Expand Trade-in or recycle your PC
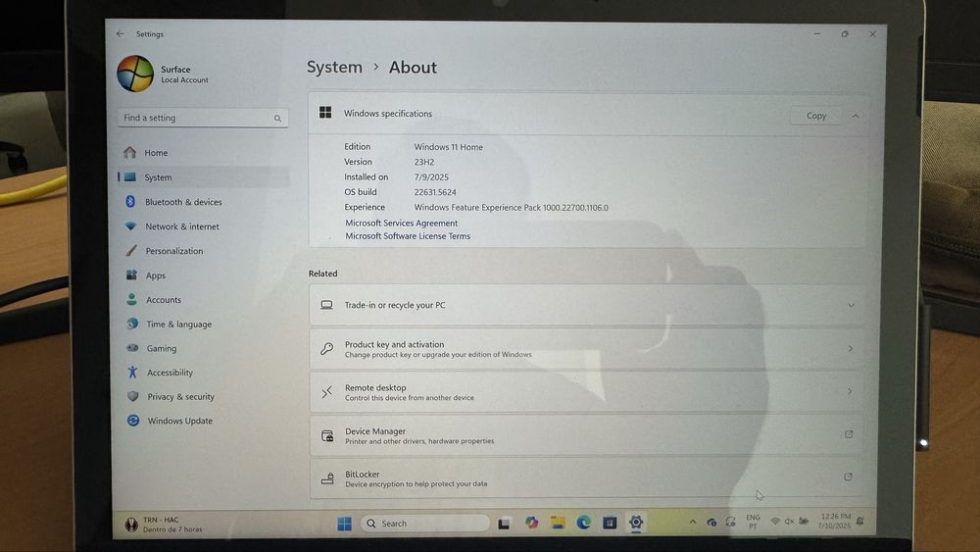Viewport: 980px width, 552px height. click(587, 305)
